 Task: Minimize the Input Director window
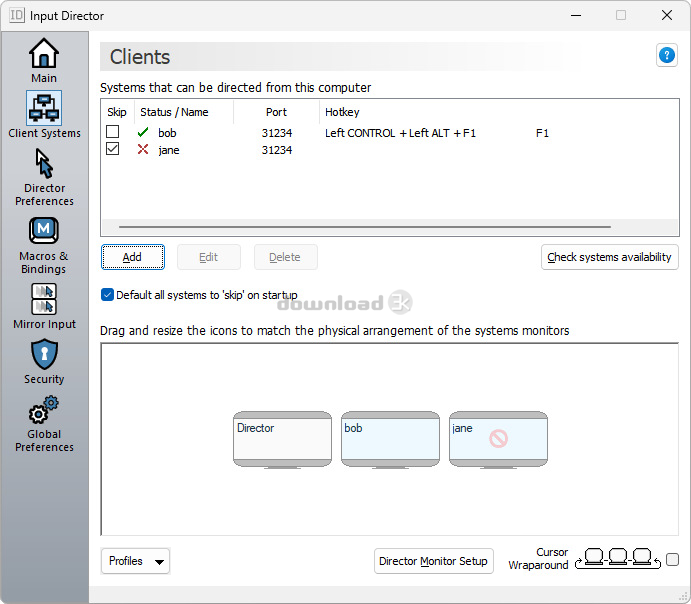tap(576, 15)
